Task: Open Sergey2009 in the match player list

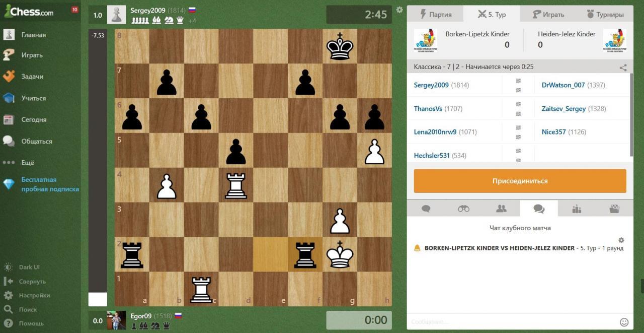Action: click(x=431, y=85)
